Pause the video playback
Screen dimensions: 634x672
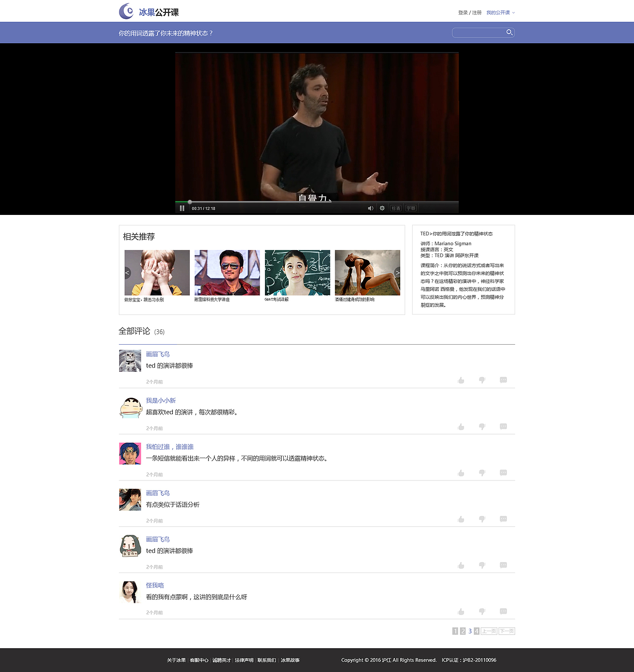[x=182, y=208]
